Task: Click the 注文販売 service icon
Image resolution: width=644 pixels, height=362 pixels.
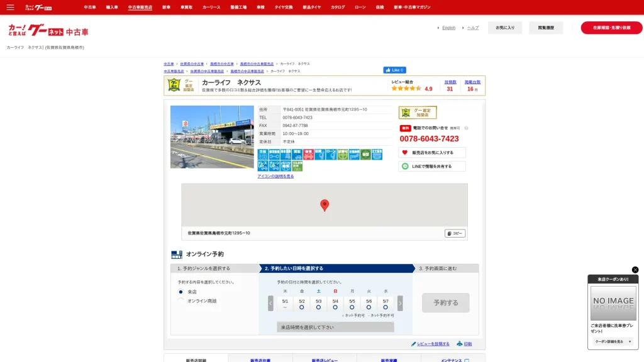Action: pyautogui.click(x=377, y=155)
